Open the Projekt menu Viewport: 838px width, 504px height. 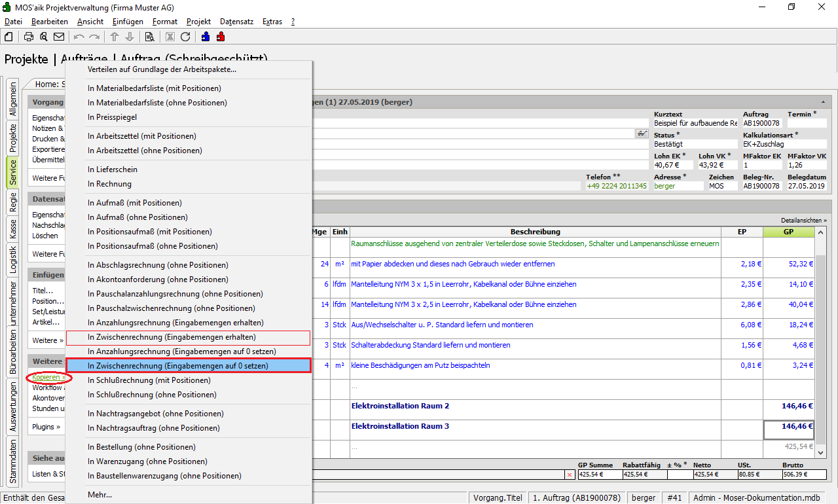[198, 22]
